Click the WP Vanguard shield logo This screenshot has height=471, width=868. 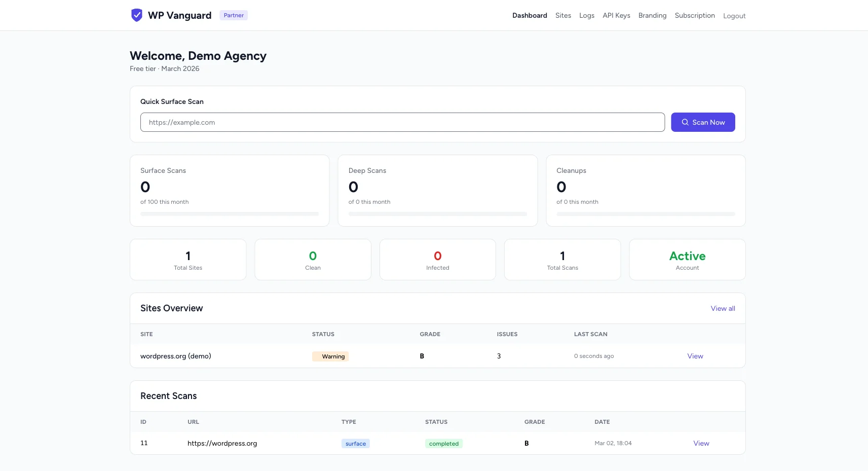pos(136,15)
